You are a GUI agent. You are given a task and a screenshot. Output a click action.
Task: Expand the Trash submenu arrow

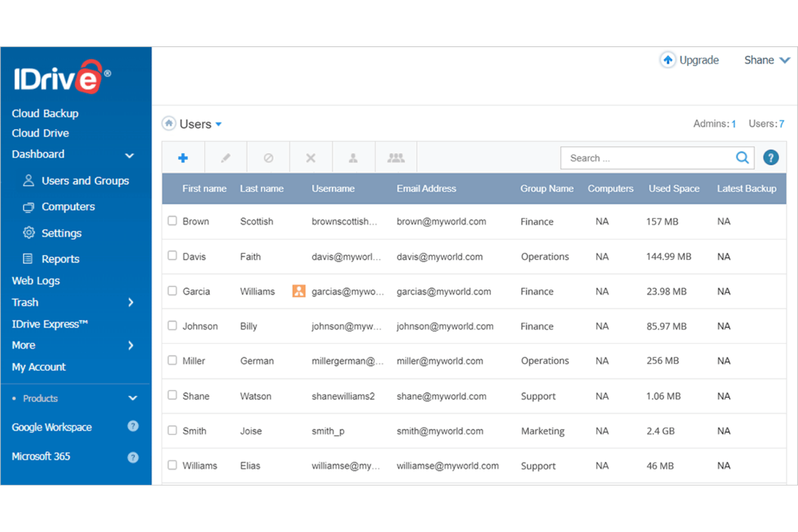[131, 302]
